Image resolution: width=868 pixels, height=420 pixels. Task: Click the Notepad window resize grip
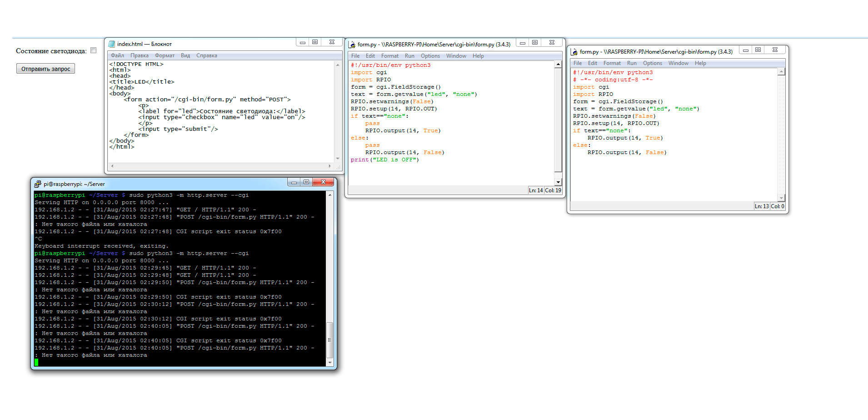[x=338, y=167]
